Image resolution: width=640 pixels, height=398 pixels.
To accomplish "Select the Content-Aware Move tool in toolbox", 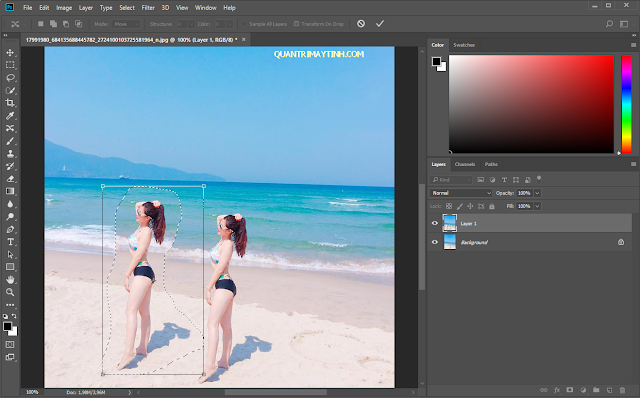I will (x=10, y=128).
